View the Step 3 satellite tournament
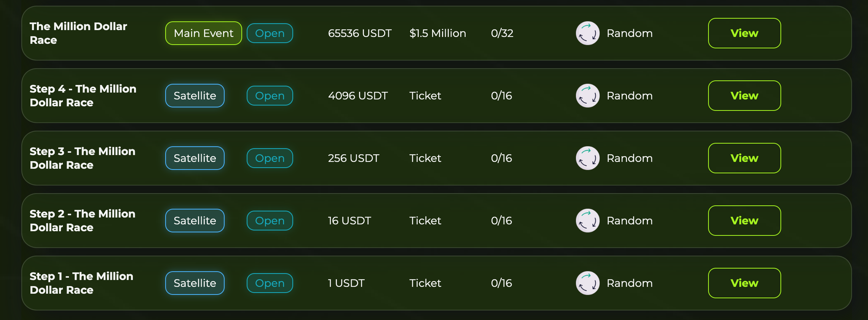Screen dimensions: 868x320 (744, 158)
